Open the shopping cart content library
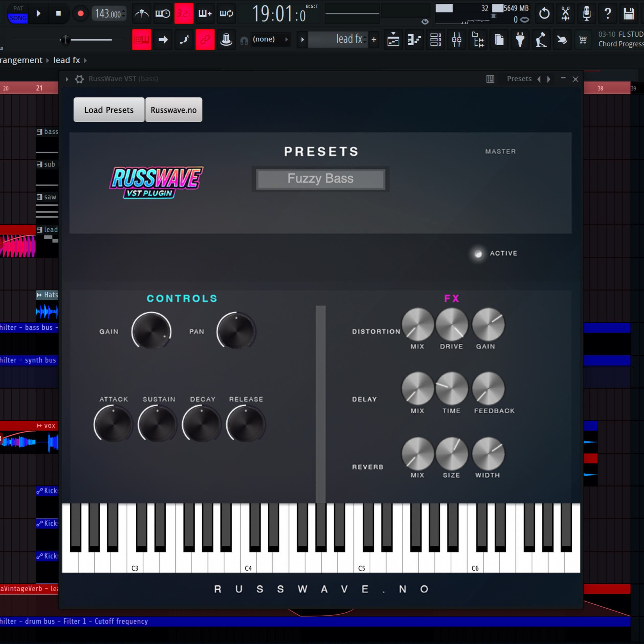 (583, 40)
